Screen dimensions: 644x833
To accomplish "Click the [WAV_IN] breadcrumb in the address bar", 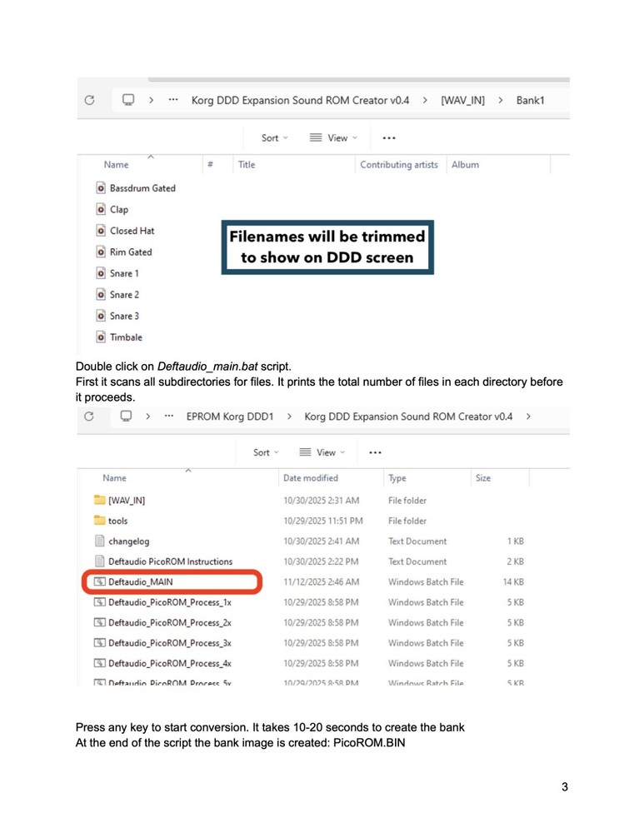I will tap(462, 100).
